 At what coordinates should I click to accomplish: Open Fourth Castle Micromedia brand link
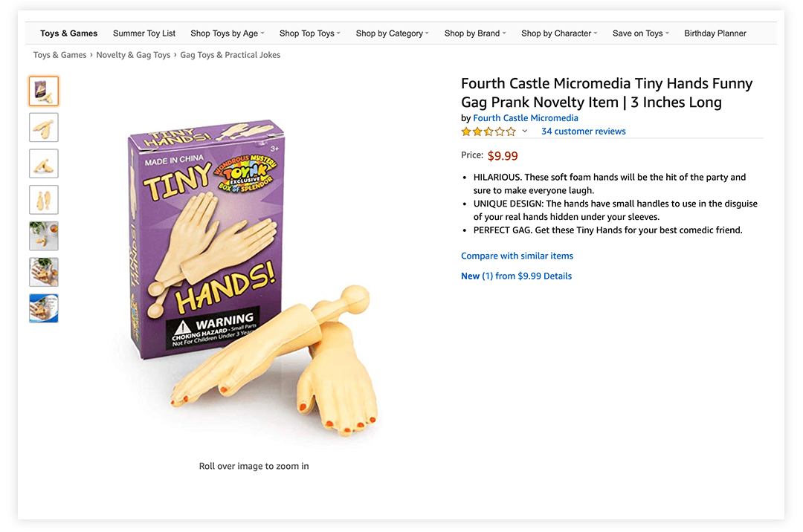point(526,117)
